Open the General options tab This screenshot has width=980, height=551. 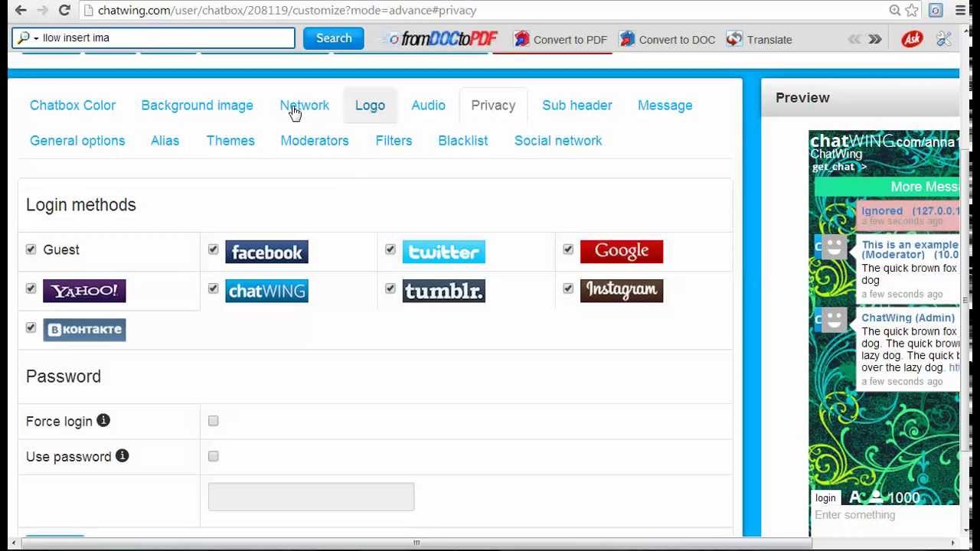click(x=77, y=141)
